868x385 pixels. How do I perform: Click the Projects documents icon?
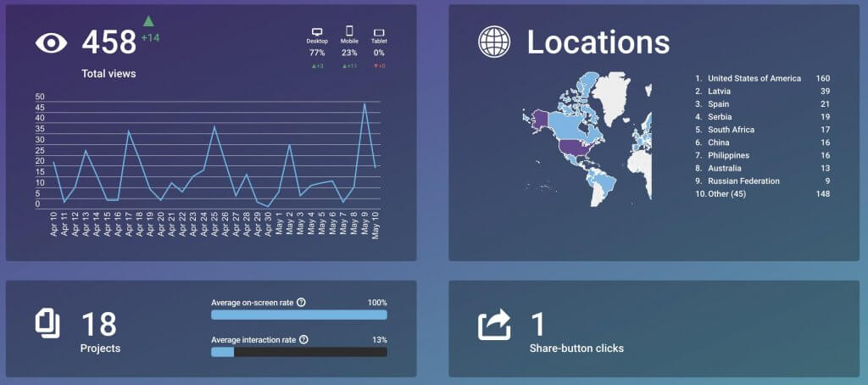[x=48, y=325]
